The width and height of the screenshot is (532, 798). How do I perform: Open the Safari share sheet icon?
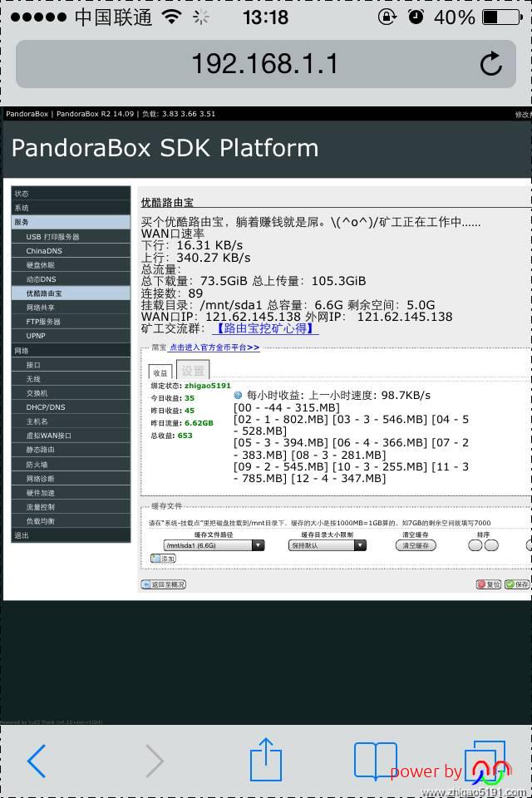click(x=266, y=759)
